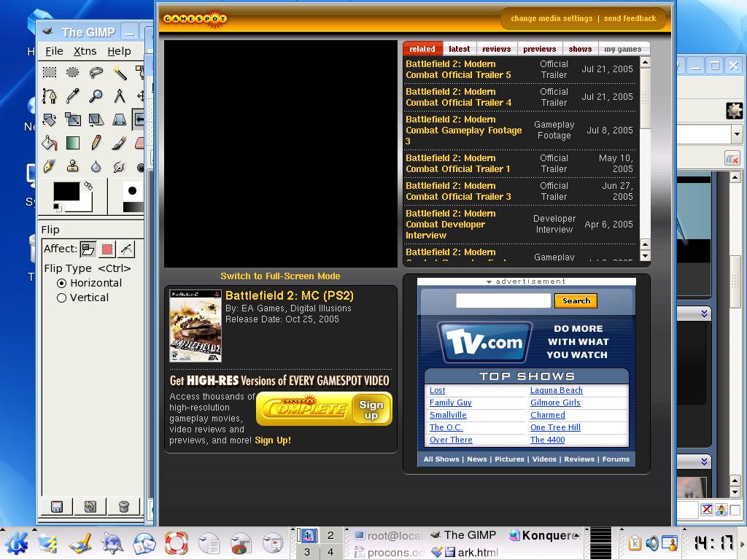Open Klipper clipboard tray icon
Screen dimensions: 747x560
pyautogui.click(x=635, y=543)
